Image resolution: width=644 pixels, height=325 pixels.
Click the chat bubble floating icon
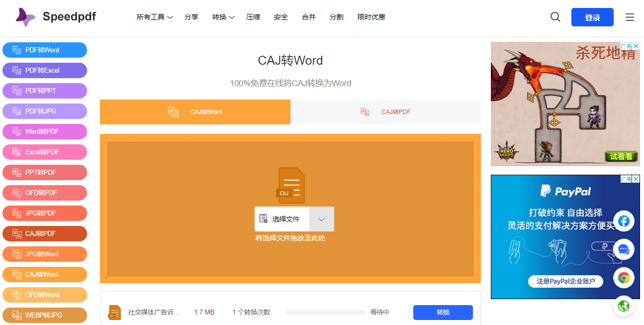624,249
